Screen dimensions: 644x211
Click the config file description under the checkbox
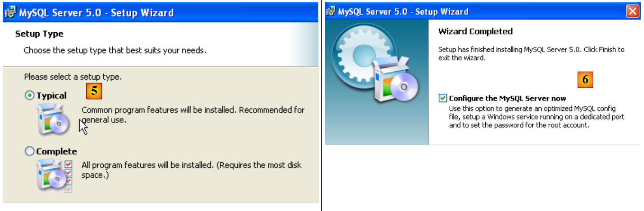point(536,117)
